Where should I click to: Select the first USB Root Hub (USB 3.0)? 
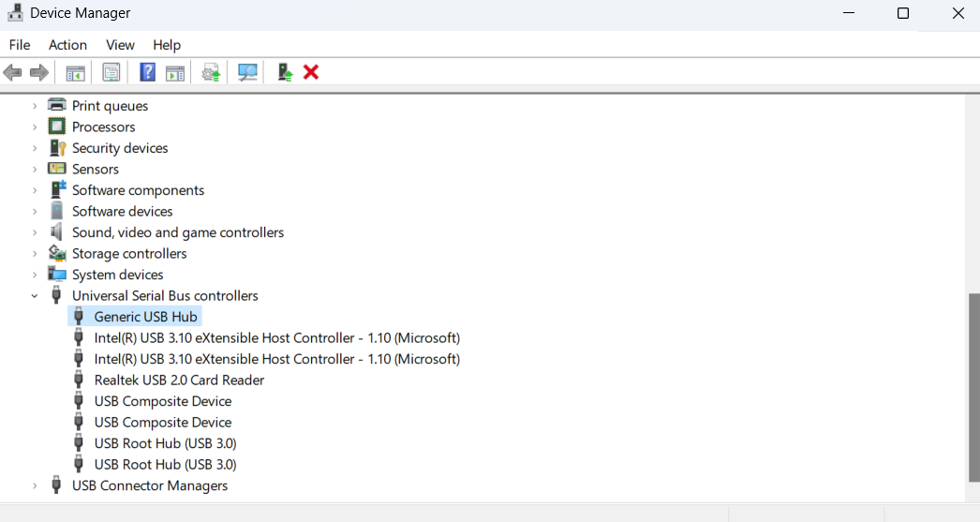pyautogui.click(x=165, y=443)
